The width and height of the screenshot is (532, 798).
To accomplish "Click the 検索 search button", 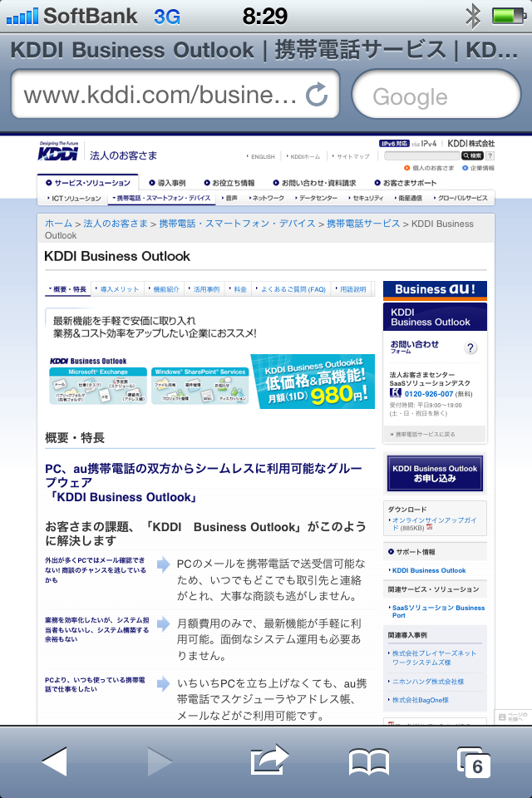I will [472, 155].
